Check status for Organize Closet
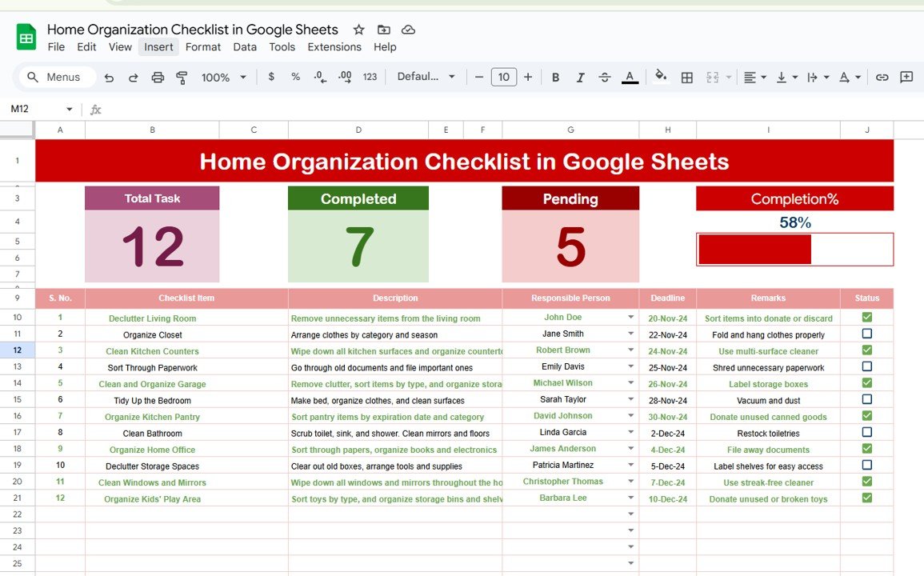The height and width of the screenshot is (576, 924). coord(867,334)
